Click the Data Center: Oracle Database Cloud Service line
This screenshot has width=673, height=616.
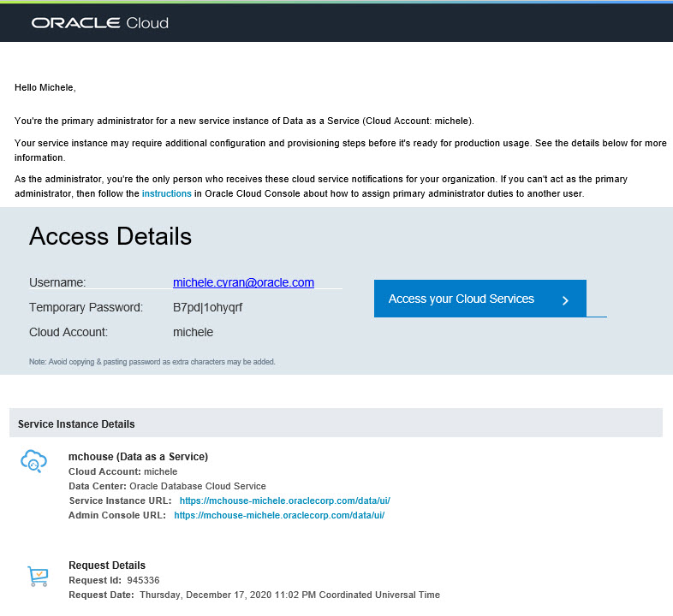(167, 486)
